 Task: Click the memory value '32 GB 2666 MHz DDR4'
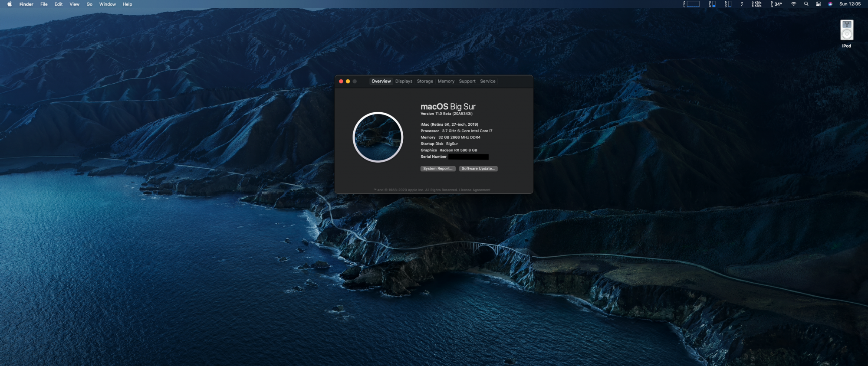click(459, 137)
